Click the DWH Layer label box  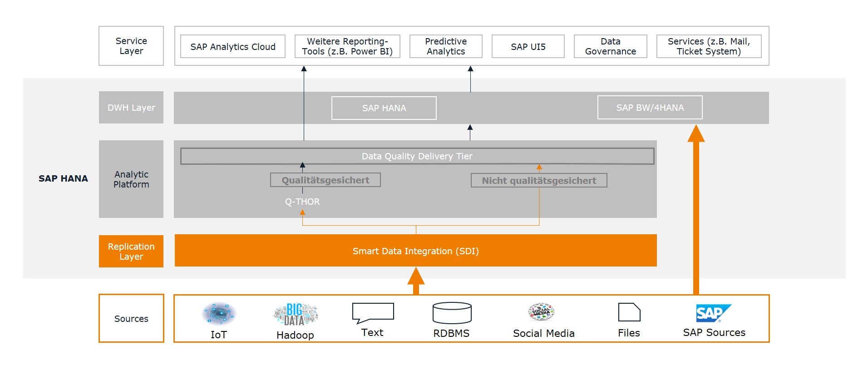click(x=131, y=108)
